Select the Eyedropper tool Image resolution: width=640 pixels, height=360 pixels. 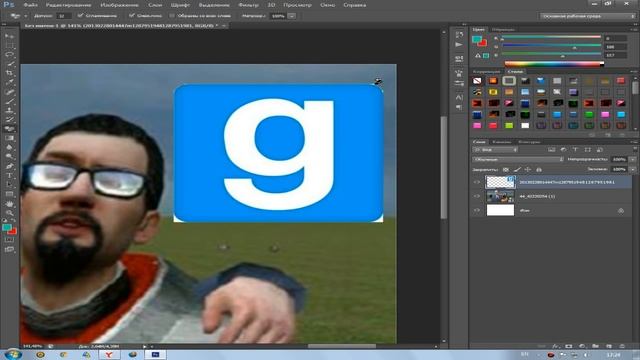coord(9,82)
